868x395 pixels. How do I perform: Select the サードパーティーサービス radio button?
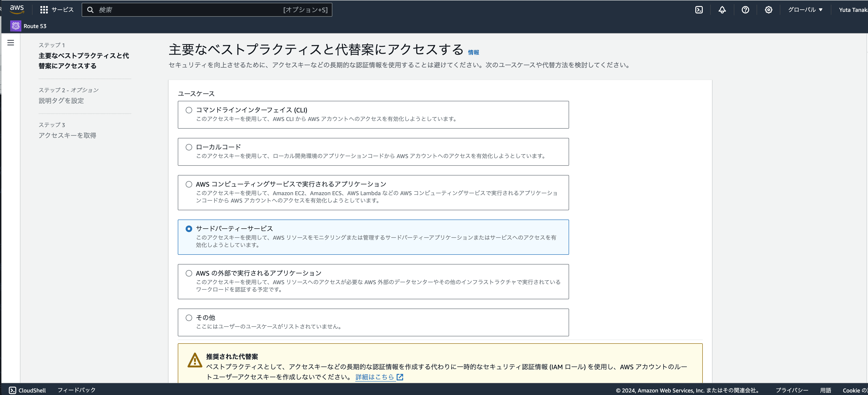coord(189,229)
